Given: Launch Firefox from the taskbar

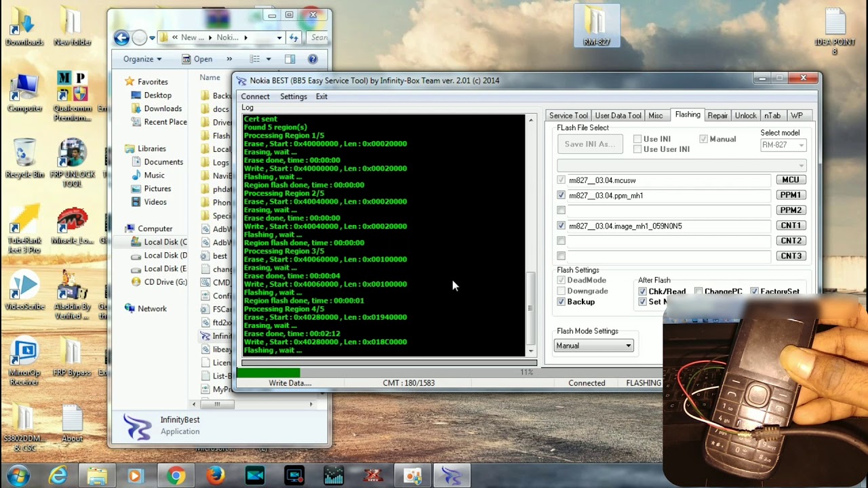Looking at the screenshot, I should pyautogui.click(x=216, y=476).
